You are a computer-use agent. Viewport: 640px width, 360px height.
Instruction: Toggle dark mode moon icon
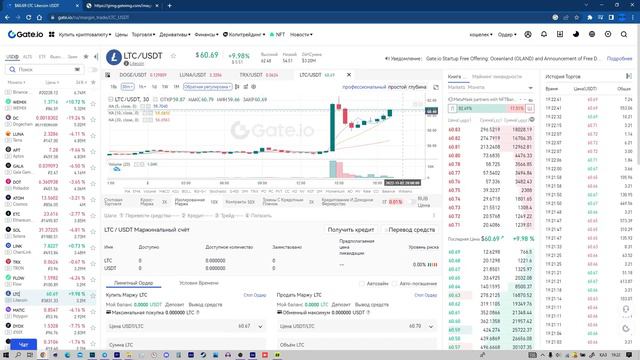click(576, 35)
